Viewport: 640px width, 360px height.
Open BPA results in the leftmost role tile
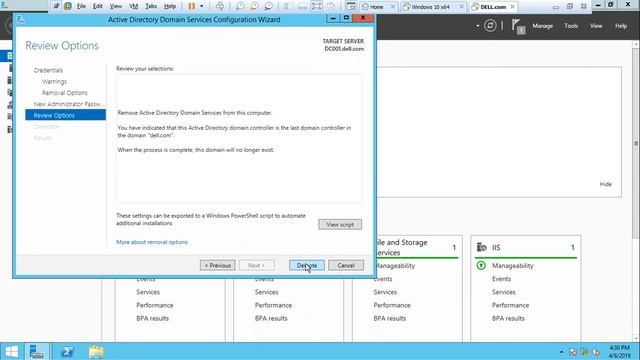click(153, 318)
